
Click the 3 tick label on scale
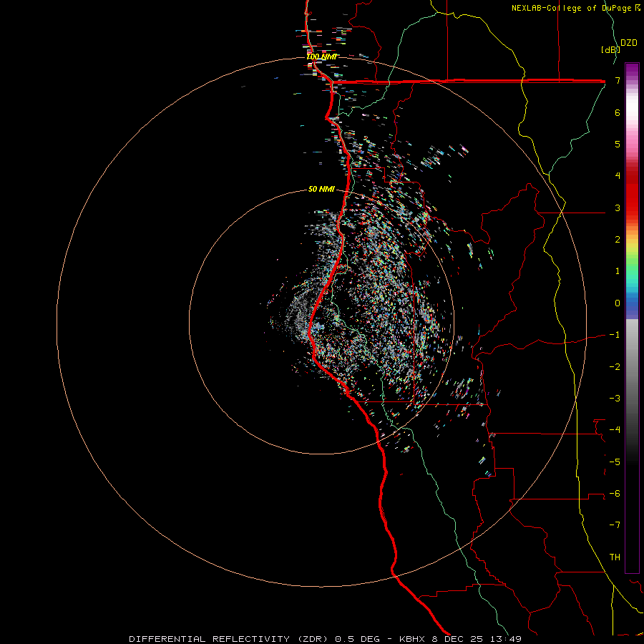tap(618, 208)
